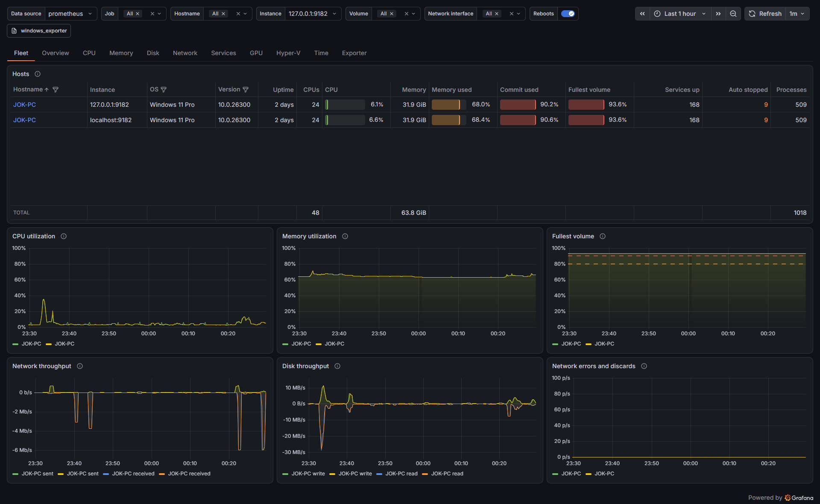
Task: Show Fullest volume panel info
Action: (x=603, y=236)
